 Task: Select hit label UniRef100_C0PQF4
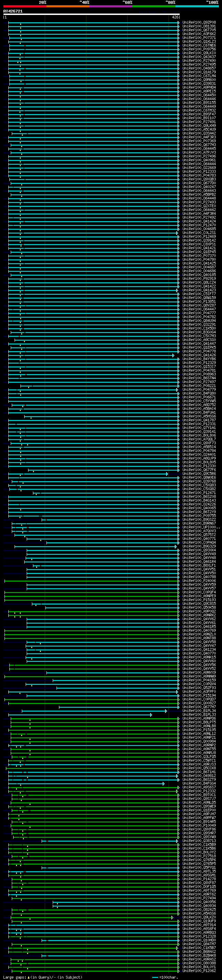coord(199,592)
